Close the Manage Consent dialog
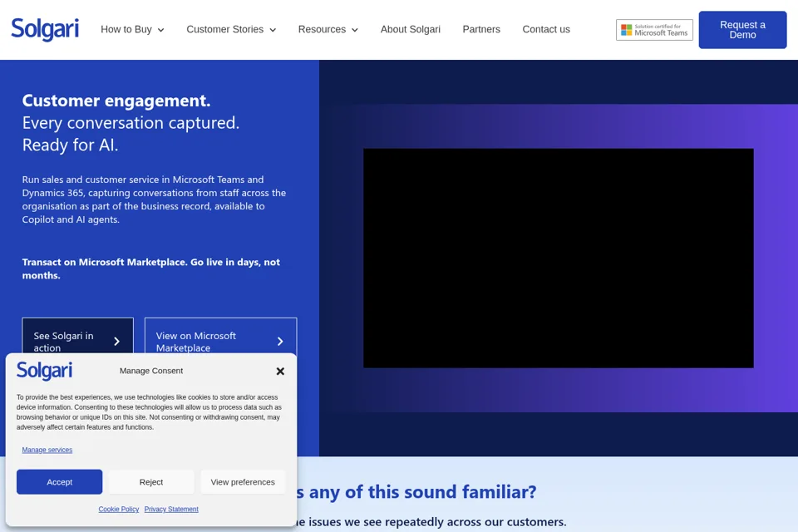 (x=280, y=371)
